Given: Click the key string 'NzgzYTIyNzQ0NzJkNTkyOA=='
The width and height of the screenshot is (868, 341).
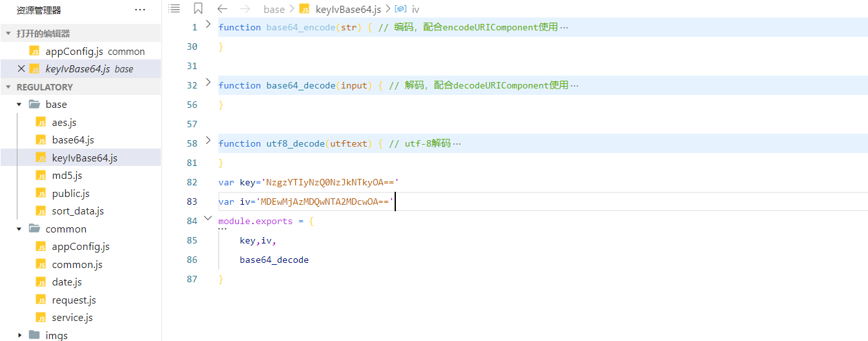Looking at the screenshot, I should coord(330,182).
